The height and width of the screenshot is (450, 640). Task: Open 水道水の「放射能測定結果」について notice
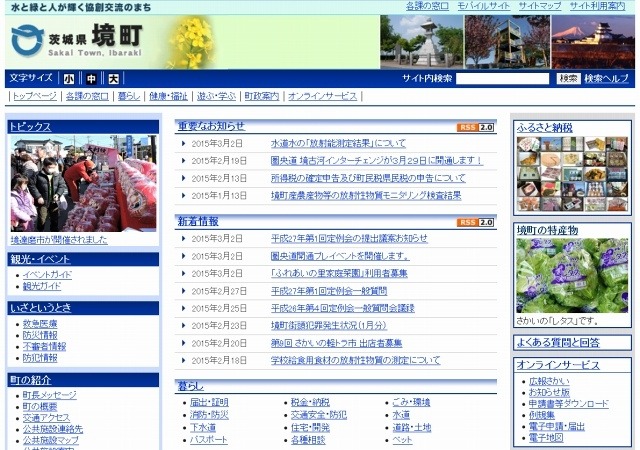pos(338,143)
